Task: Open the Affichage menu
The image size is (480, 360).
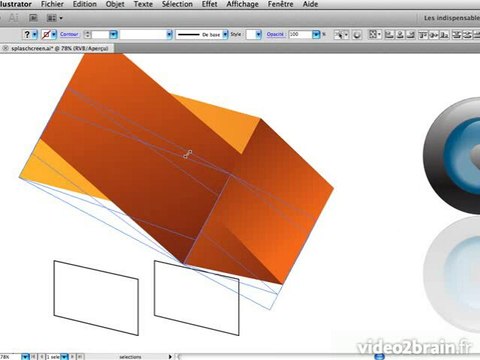Action: (242, 4)
